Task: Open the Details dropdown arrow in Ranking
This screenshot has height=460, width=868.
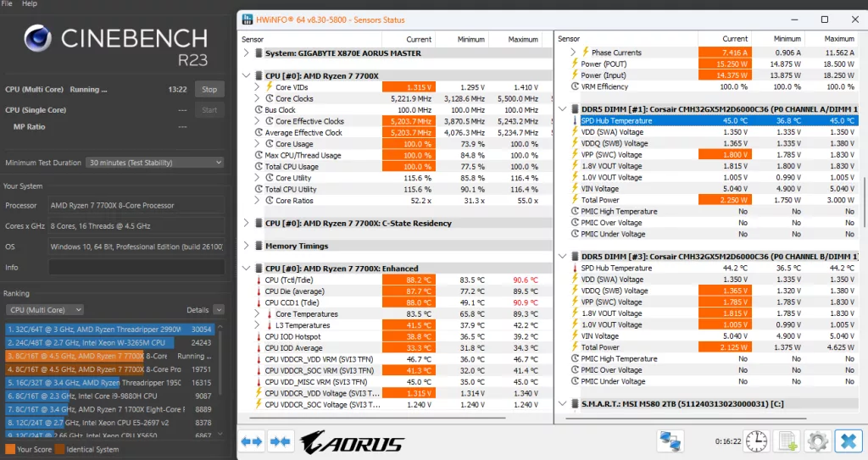Action: (219, 310)
